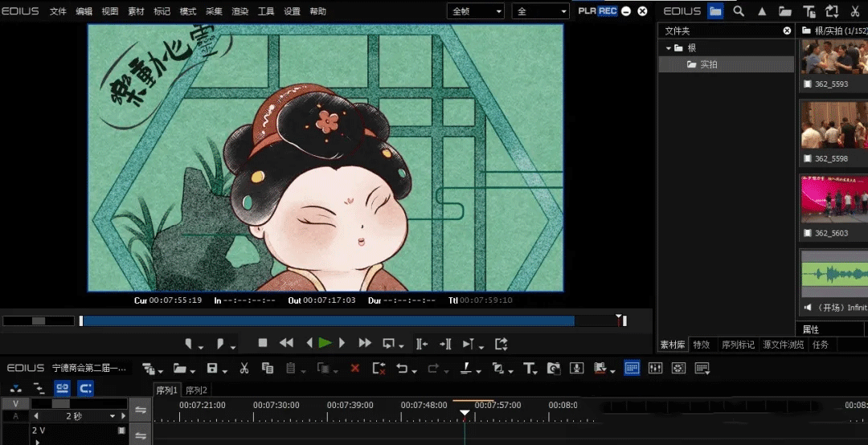The width and height of the screenshot is (868, 445).
Task: Collapse the 根 folder tree node
Action: (668, 48)
